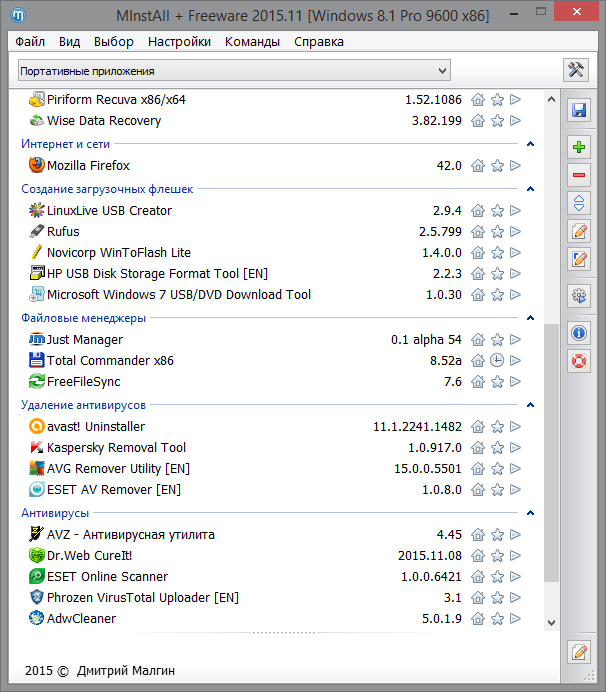This screenshot has height=692, width=606.
Task: Run Piriform Recuva using its play arrow
Action: pos(515,100)
